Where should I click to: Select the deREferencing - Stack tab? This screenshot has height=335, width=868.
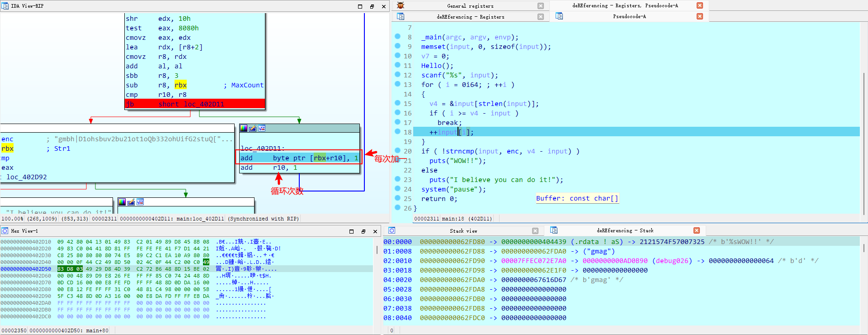pyautogui.click(x=625, y=230)
